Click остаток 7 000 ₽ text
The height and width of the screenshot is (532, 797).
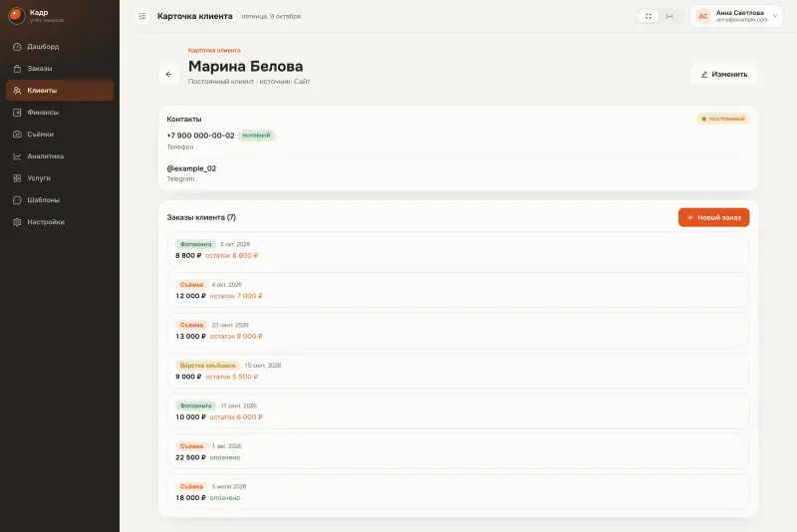click(236, 296)
